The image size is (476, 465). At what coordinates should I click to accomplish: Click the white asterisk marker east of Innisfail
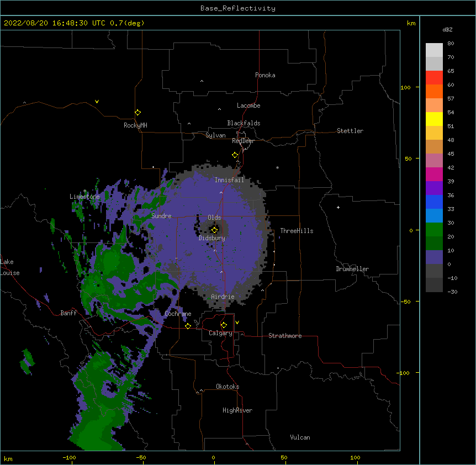[277, 167]
